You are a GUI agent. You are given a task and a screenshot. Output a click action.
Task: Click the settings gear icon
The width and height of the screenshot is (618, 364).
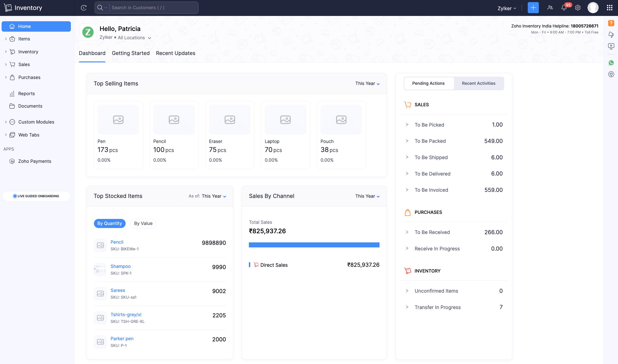(x=578, y=8)
